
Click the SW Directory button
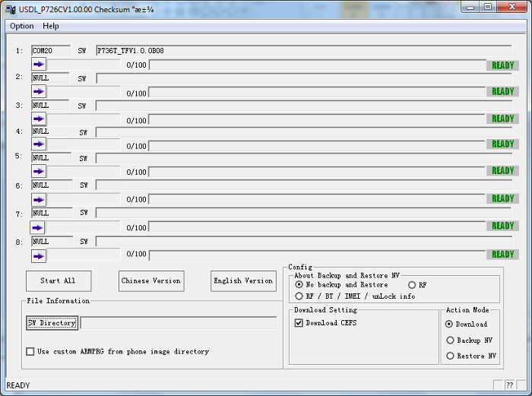pos(52,323)
